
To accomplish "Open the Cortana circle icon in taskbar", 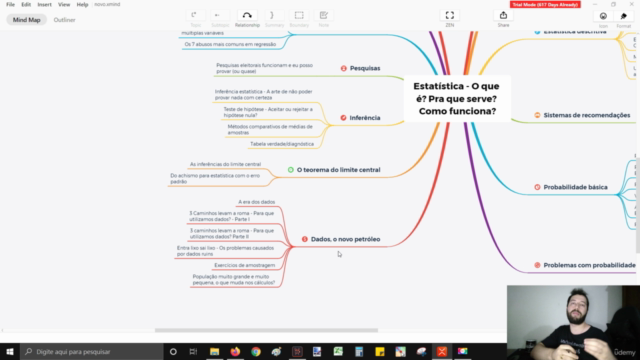I will [173, 351].
